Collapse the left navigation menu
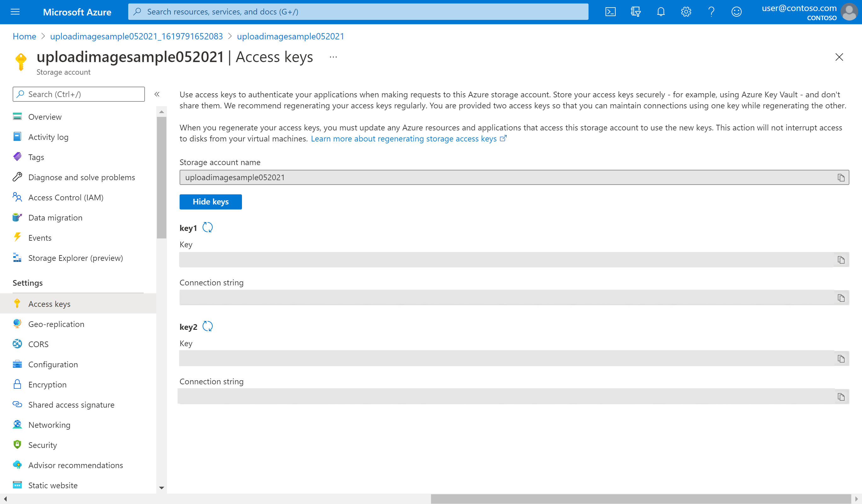This screenshot has width=862, height=504. (157, 94)
